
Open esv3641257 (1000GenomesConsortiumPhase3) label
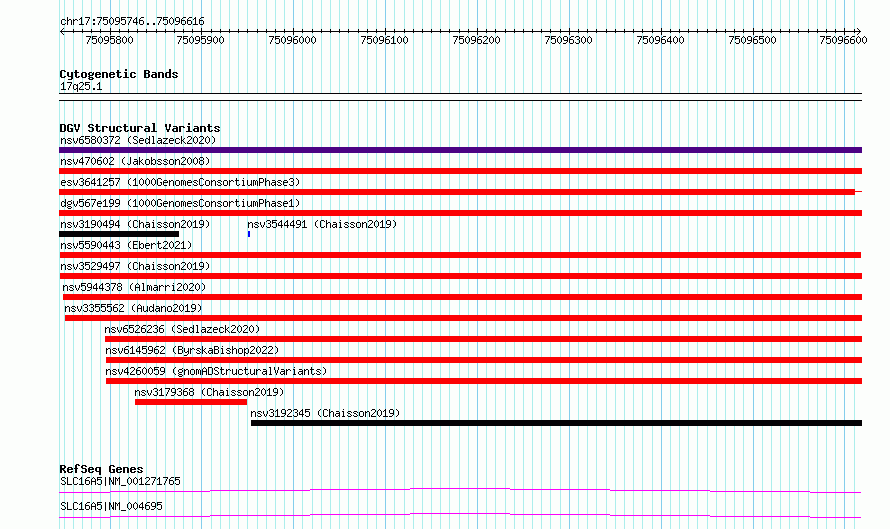point(180,182)
